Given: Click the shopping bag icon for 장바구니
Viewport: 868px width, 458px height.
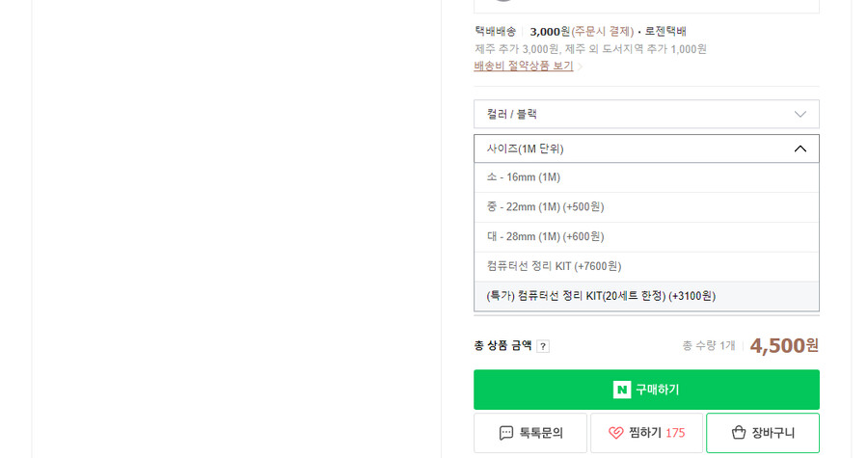Looking at the screenshot, I should click(x=739, y=433).
